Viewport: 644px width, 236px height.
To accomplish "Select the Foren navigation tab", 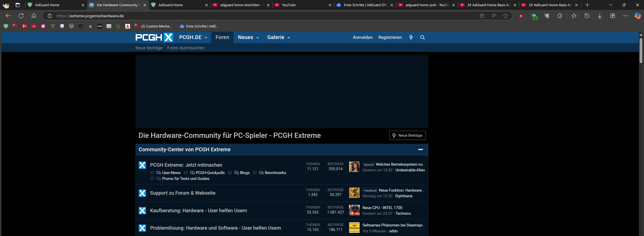I will tap(222, 38).
